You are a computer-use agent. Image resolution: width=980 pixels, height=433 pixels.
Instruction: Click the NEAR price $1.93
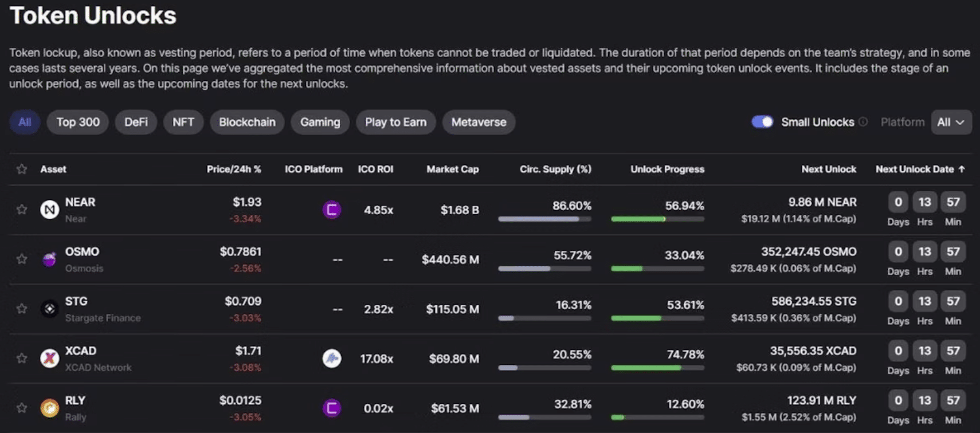tap(247, 202)
